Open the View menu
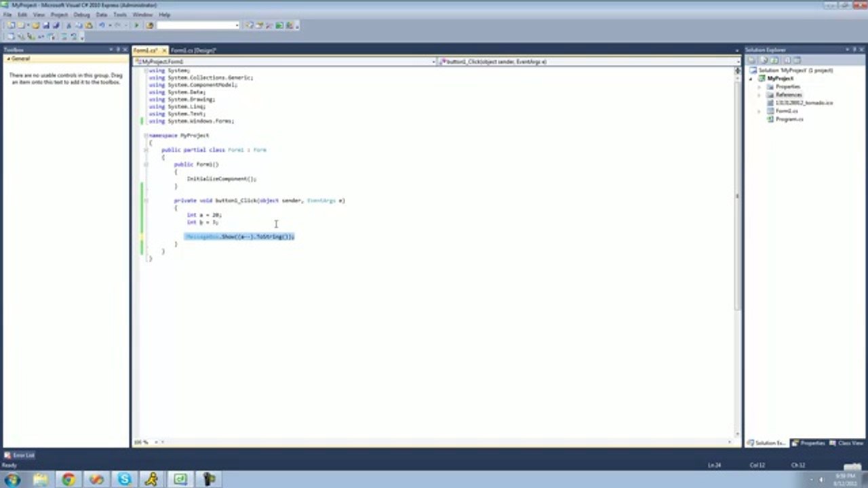Viewport: 868px width, 488px height. click(x=39, y=14)
